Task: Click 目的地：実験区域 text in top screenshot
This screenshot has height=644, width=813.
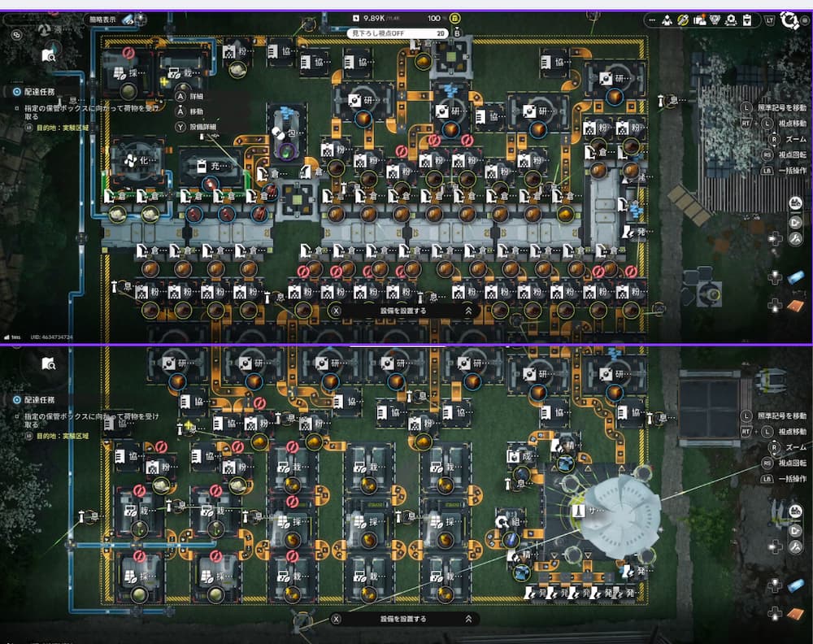Action: (x=63, y=128)
